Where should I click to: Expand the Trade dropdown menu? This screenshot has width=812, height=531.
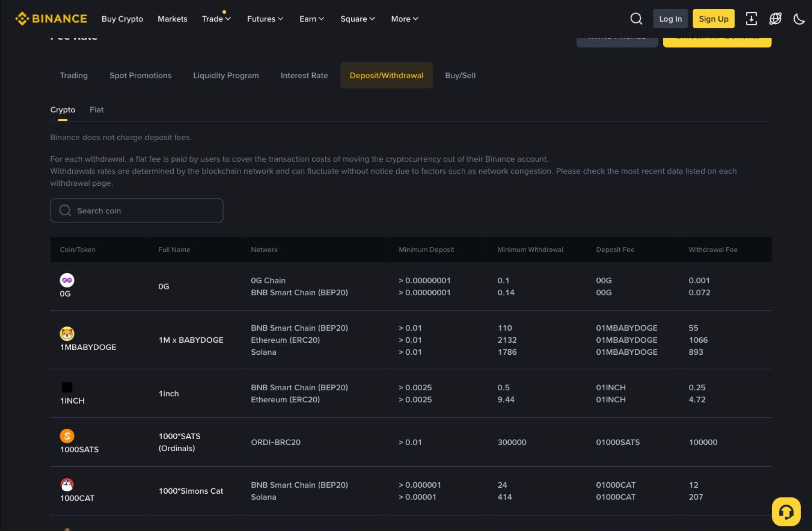tap(216, 19)
